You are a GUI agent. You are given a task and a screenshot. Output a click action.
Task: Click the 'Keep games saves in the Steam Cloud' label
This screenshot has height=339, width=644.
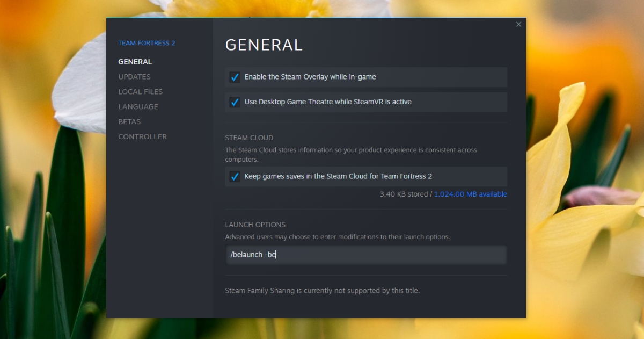pyautogui.click(x=338, y=176)
